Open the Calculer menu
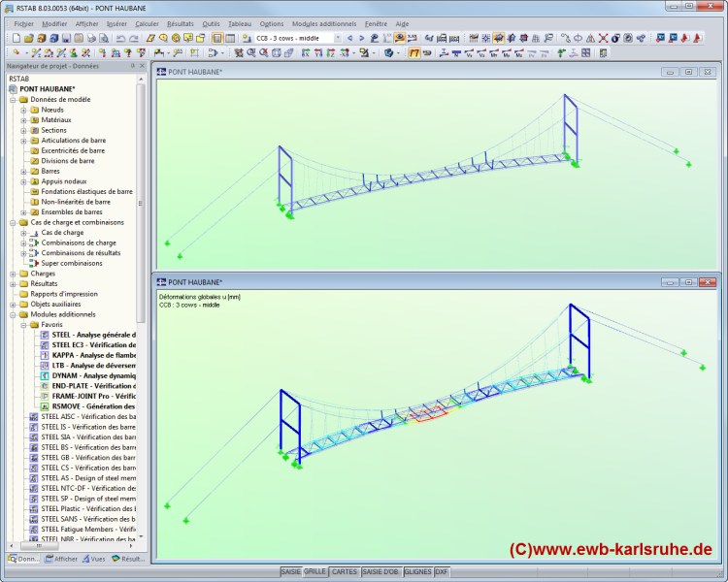Image resolution: width=728 pixels, height=582 pixels. [147, 23]
